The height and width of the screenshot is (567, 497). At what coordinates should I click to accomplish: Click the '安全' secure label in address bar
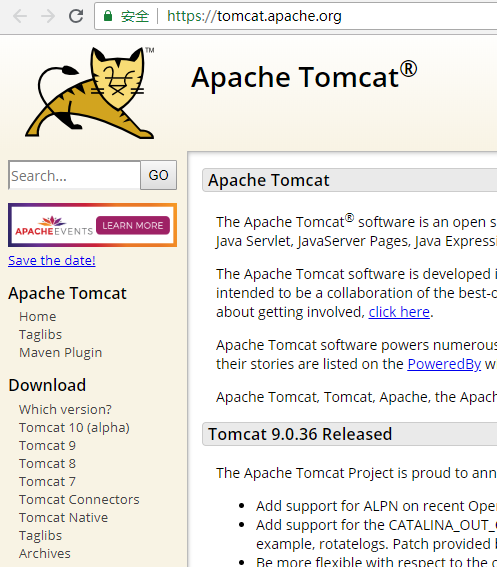pyautogui.click(x=135, y=16)
